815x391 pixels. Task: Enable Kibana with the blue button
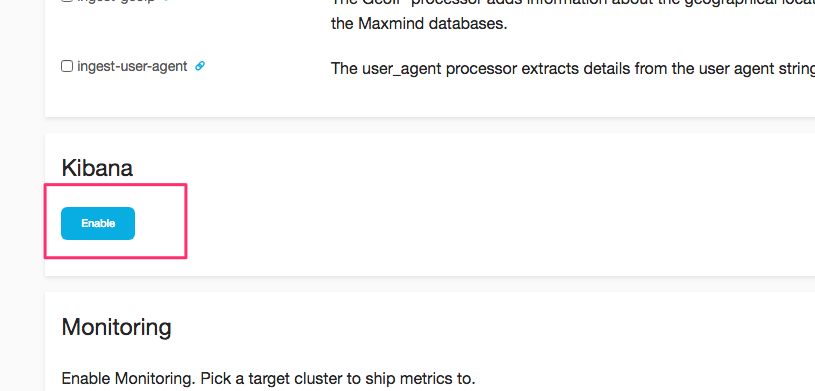(x=98, y=224)
